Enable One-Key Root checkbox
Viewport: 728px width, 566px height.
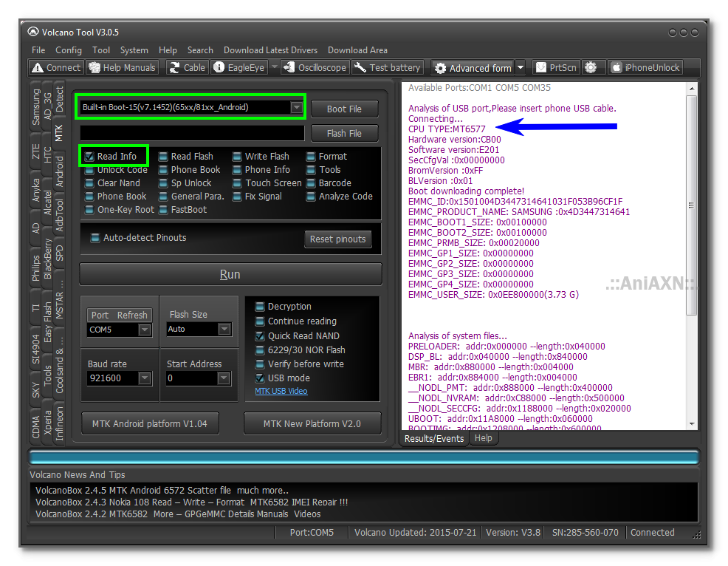click(89, 210)
